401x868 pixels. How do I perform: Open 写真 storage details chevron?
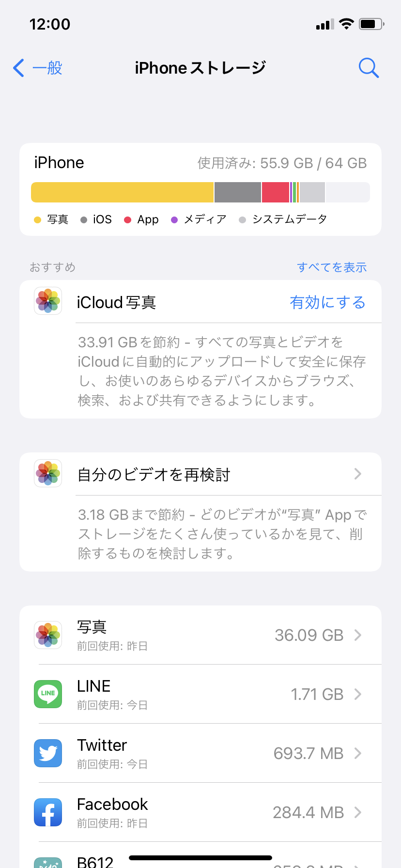[358, 635]
